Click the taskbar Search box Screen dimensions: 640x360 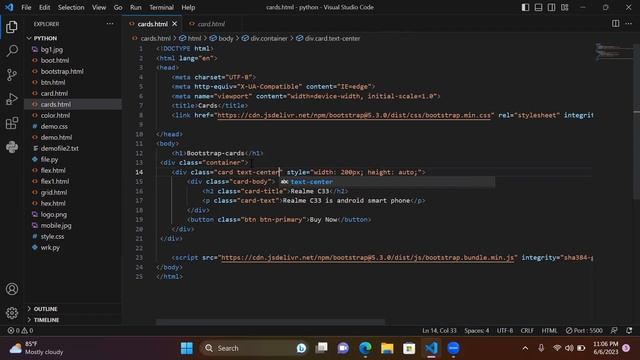[254, 348]
